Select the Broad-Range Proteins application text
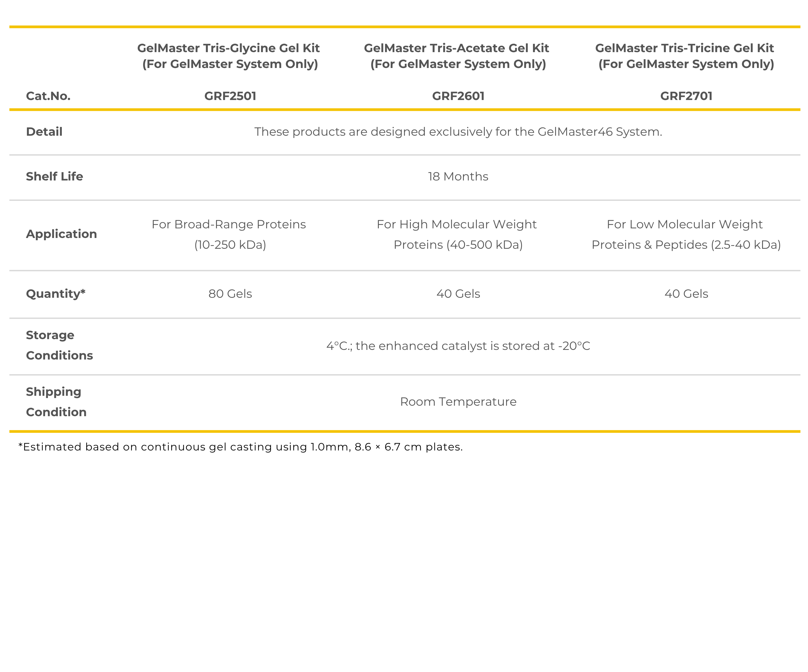808x672 pixels. click(x=229, y=234)
